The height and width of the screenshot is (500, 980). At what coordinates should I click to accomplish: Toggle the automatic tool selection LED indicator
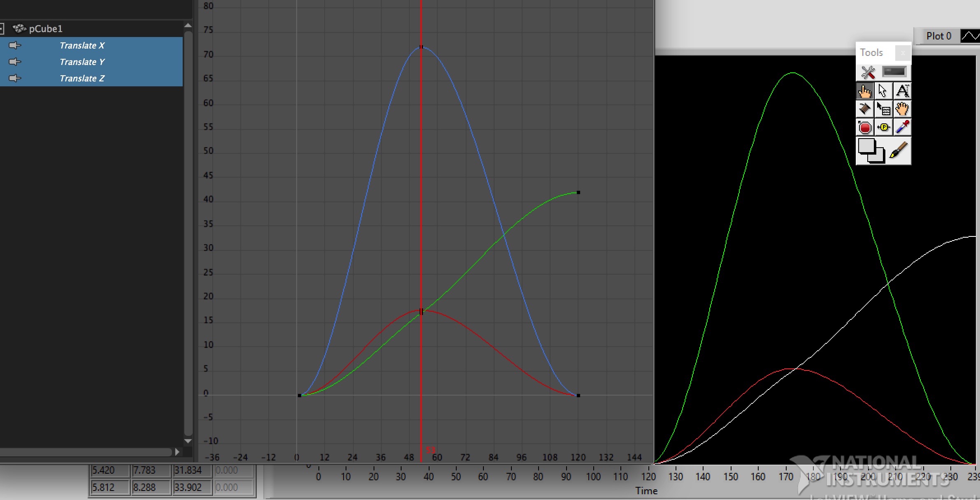pos(894,72)
